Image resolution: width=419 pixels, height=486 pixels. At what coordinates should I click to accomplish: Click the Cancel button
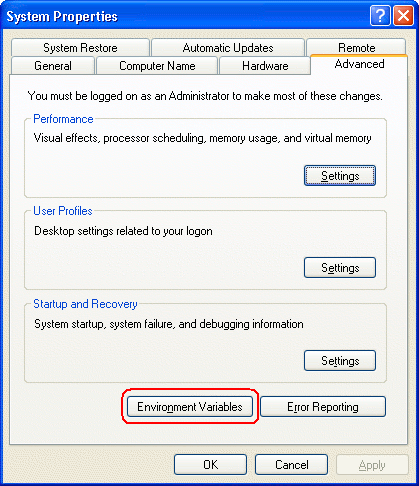pyautogui.click(x=291, y=465)
